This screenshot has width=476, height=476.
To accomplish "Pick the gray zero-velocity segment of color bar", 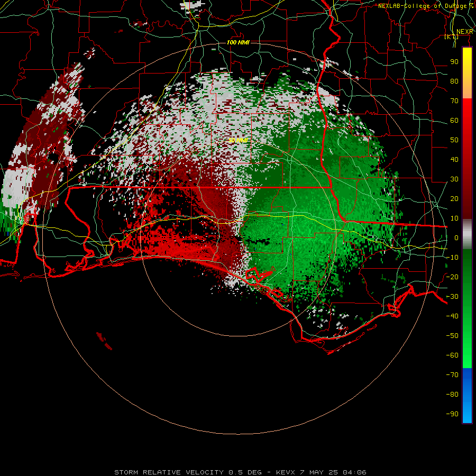I will coord(467,234).
